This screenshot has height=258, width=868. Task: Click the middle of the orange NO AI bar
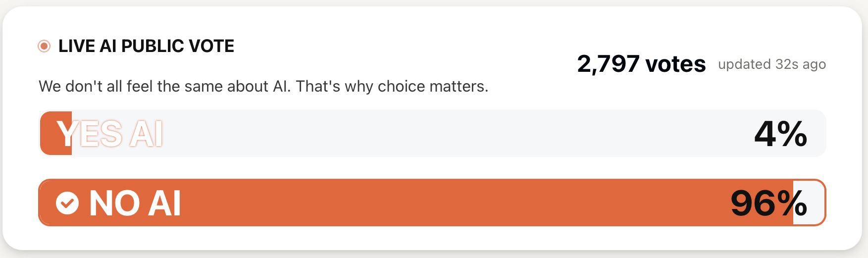coord(416,203)
